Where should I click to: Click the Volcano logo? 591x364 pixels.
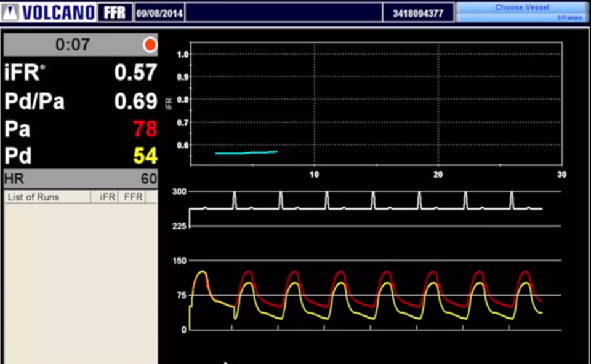[50, 12]
